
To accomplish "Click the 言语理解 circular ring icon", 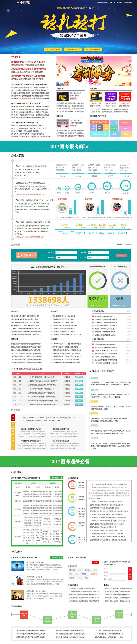I will tap(72, 485).
